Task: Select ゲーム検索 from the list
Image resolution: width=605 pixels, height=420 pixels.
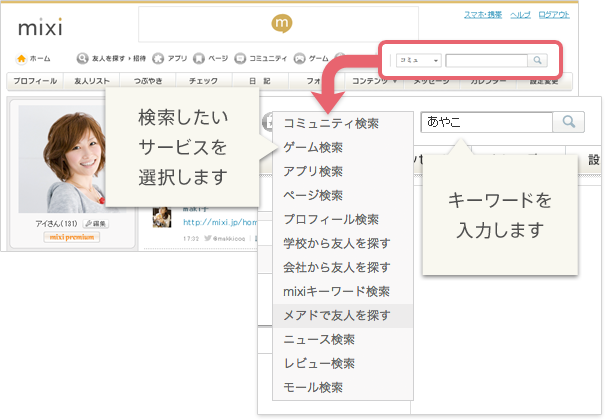Action: point(343,147)
